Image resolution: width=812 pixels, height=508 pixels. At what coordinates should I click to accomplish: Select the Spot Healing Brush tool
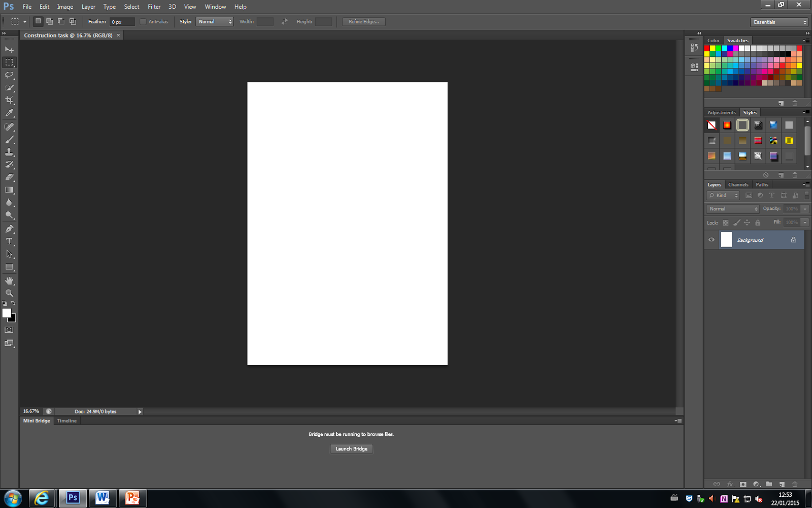9,126
